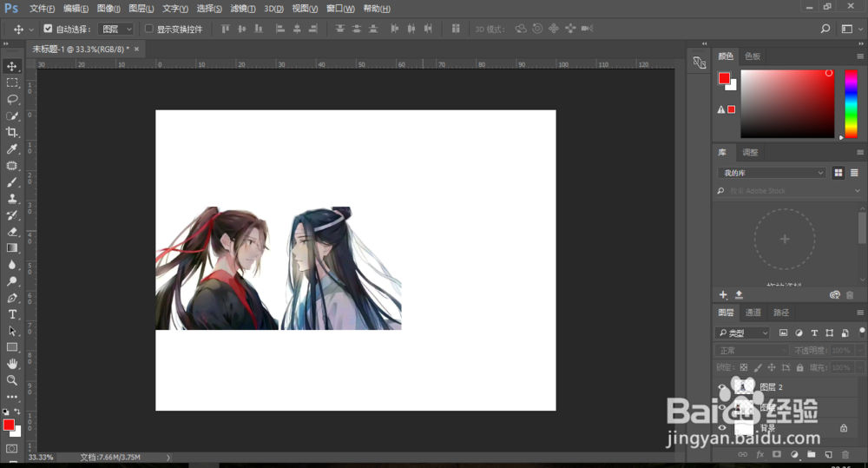Add a layer mask
The width and height of the screenshot is (868, 468).
(777, 455)
